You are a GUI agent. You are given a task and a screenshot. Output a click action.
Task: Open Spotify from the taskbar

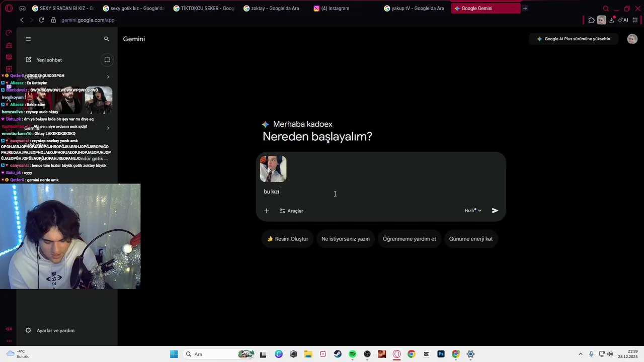coord(353,354)
